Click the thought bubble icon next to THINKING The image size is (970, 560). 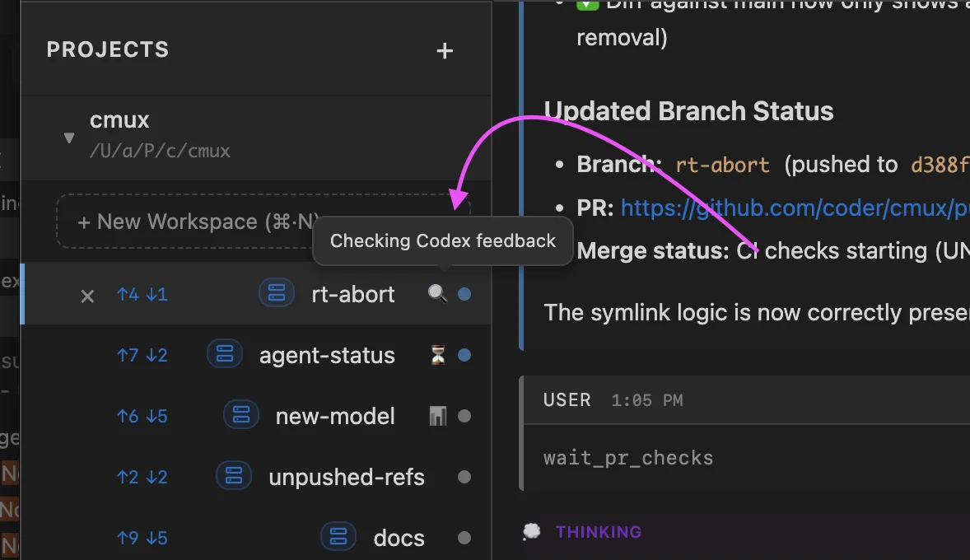tap(531, 531)
